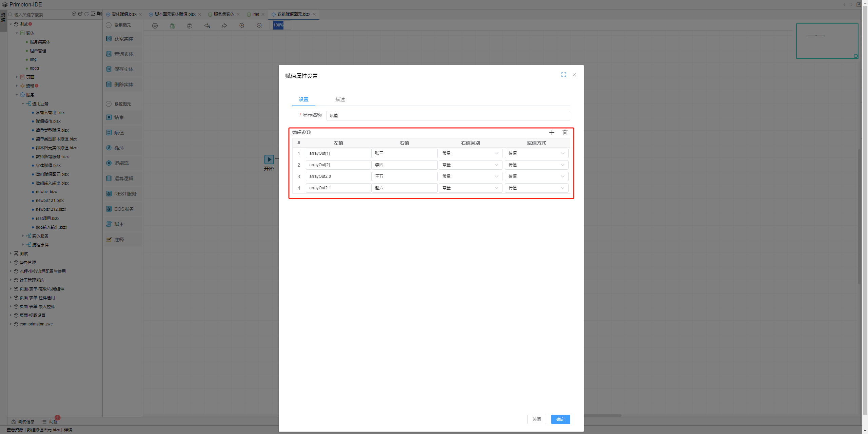This screenshot has height=434, width=868.
Task: Open 右值类别 dropdown in row 1
Action: [470, 153]
